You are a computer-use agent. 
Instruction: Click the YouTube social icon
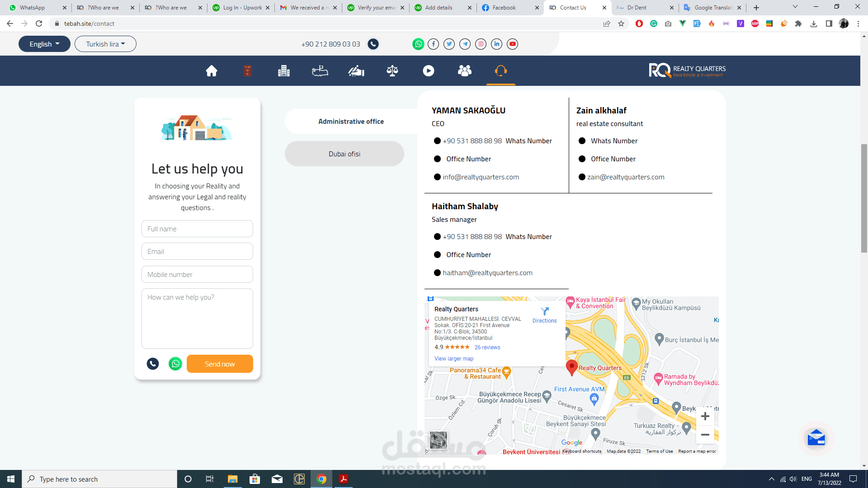512,44
